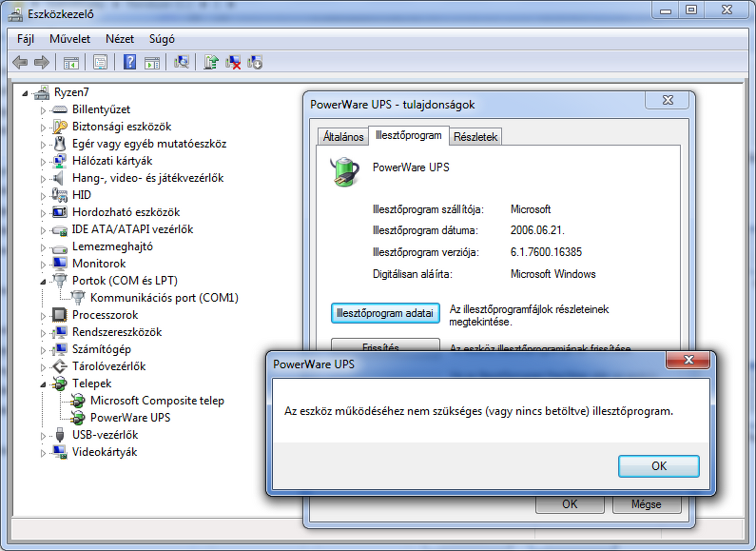Click the blue Help question mark icon

coord(129,62)
